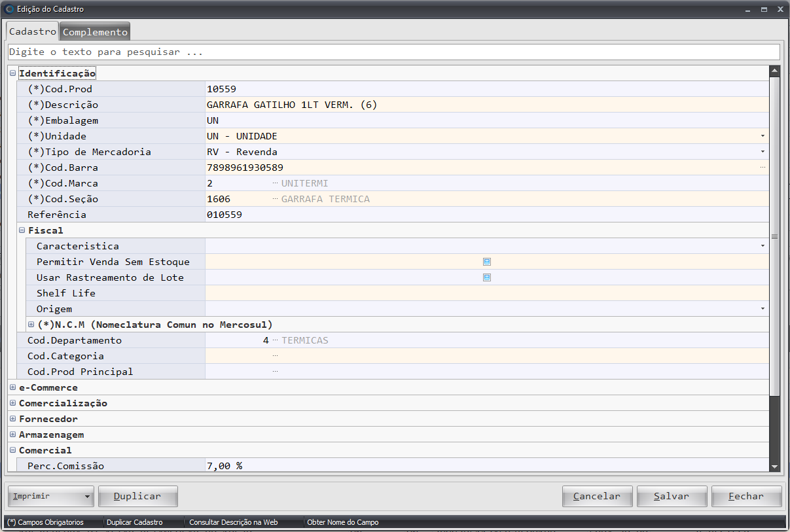Click the scroll up arrow of the form

coord(775,71)
